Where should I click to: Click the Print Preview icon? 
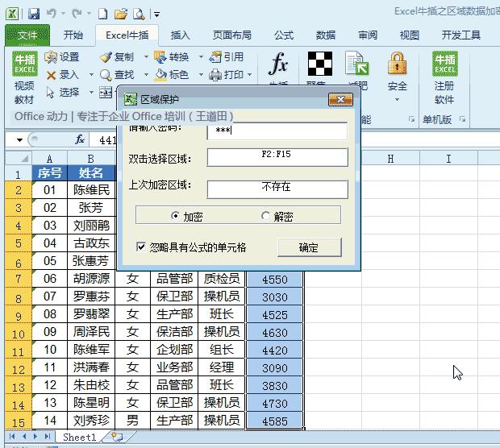[x=139, y=14]
